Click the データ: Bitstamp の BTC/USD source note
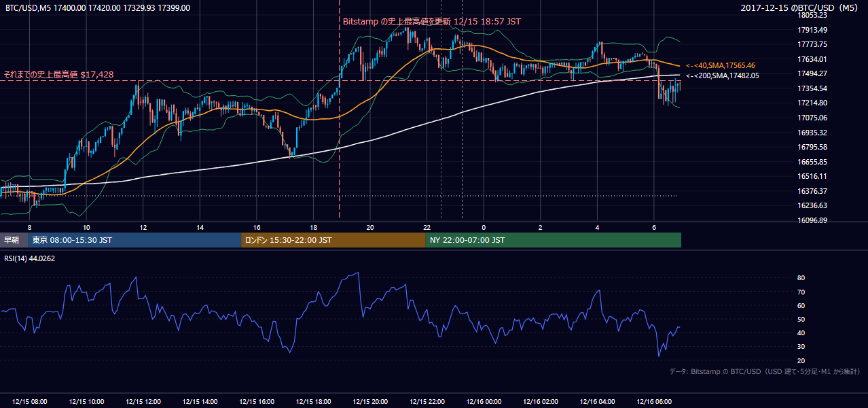 [x=764, y=371]
